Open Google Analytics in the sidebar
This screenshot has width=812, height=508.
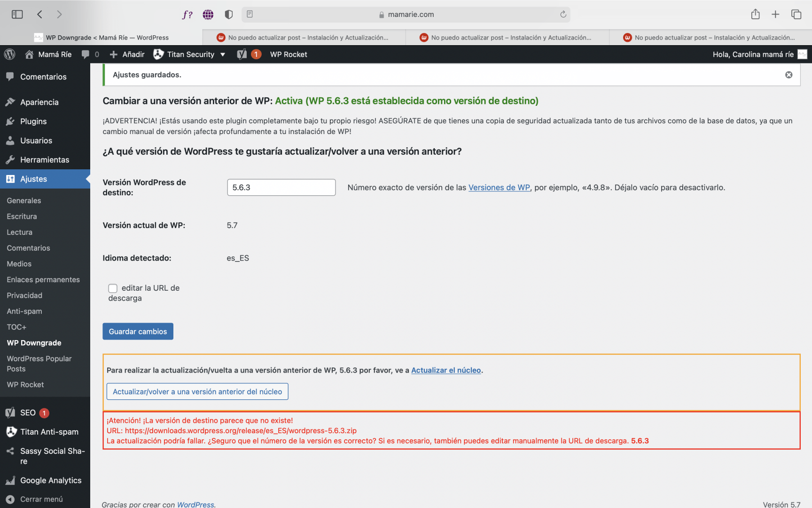coord(45,480)
